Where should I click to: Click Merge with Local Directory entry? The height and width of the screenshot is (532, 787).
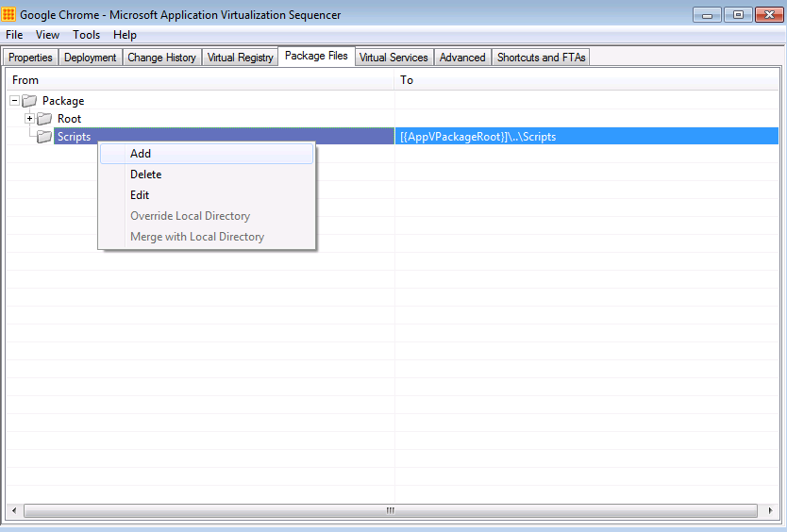click(207, 237)
